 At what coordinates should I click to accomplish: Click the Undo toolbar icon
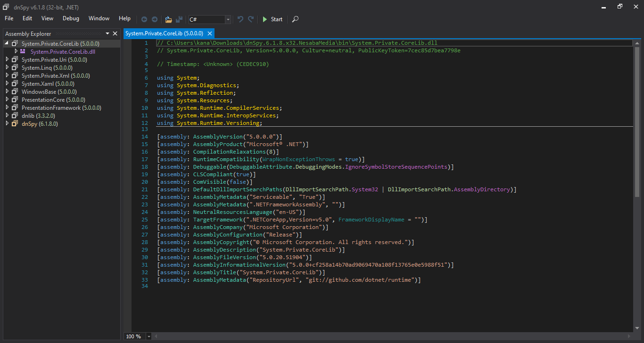240,19
